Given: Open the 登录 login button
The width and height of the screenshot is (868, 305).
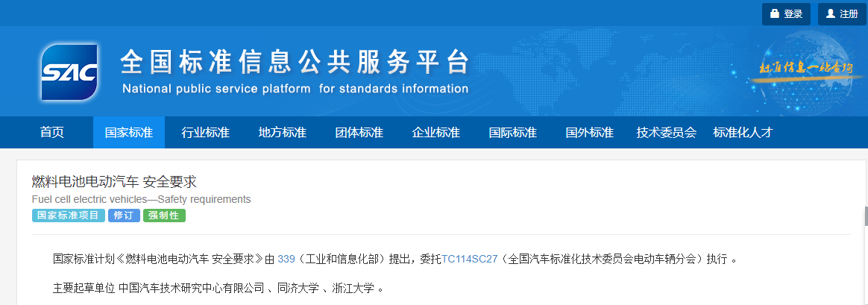Looking at the screenshot, I should (x=785, y=14).
